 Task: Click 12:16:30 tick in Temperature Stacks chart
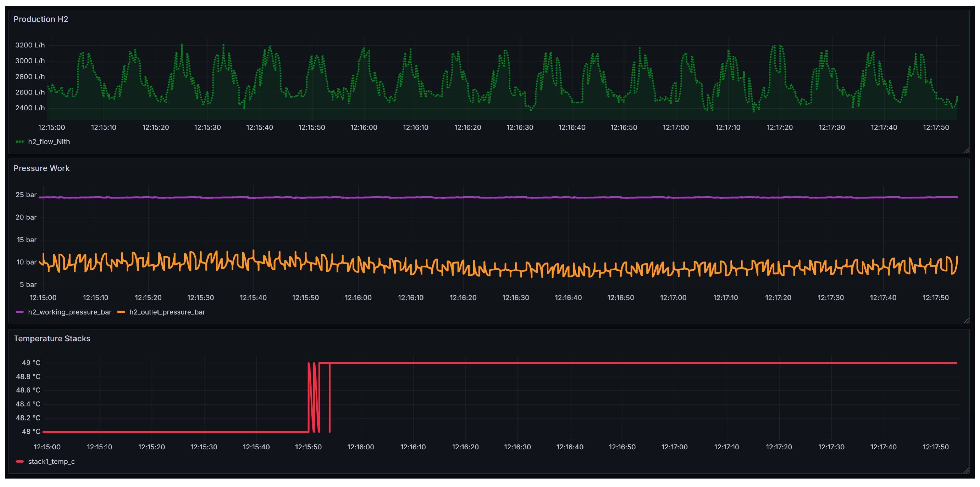tap(517, 447)
